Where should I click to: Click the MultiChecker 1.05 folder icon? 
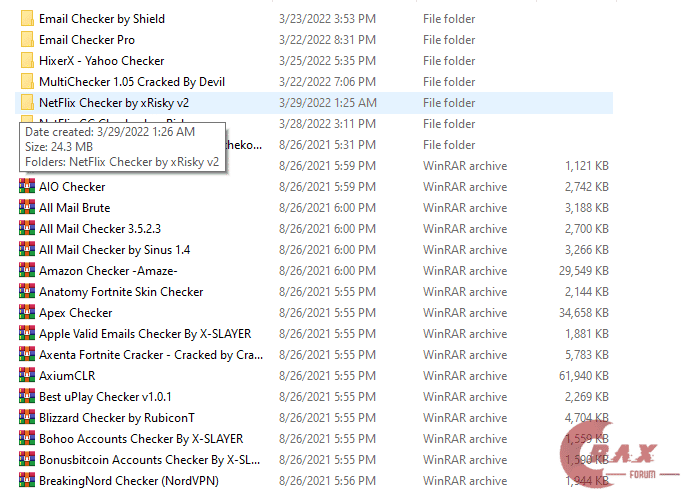point(27,82)
